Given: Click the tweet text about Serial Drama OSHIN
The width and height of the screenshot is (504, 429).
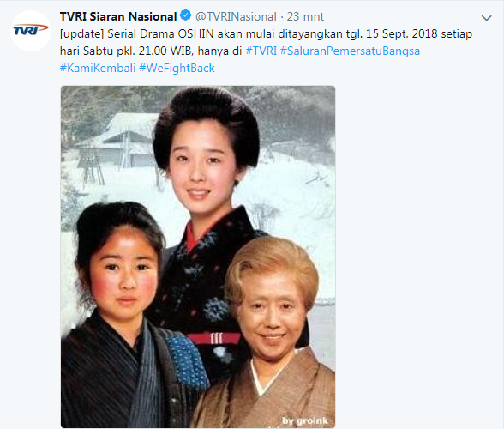Looking at the screenshot, I should (x=266, y=51).
